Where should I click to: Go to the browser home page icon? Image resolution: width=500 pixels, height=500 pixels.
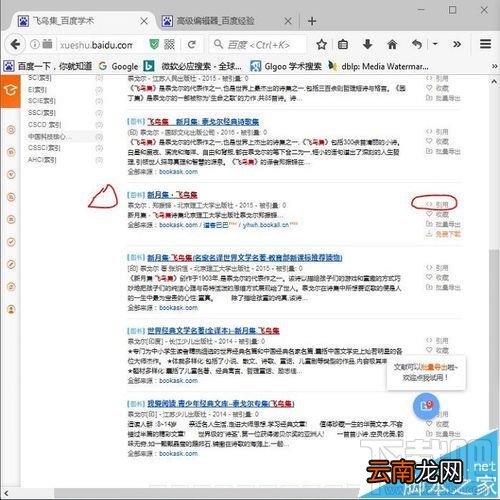392,44
